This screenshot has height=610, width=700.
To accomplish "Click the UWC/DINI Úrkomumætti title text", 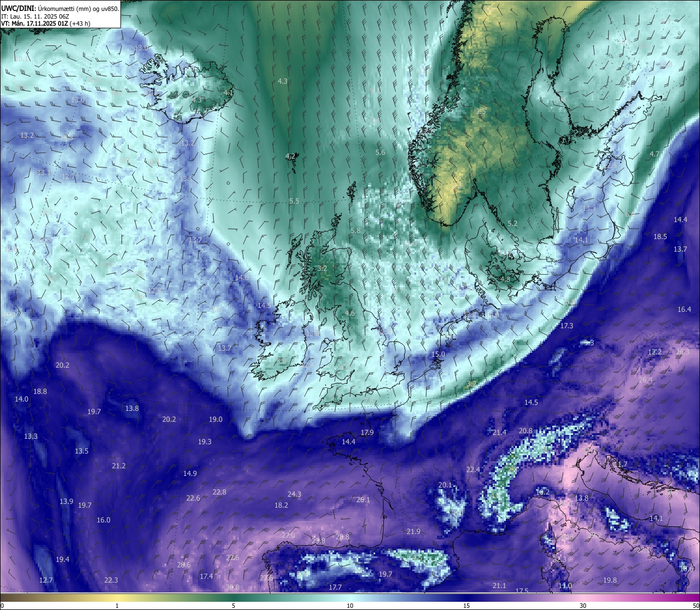I will click(x=60, y=8).
